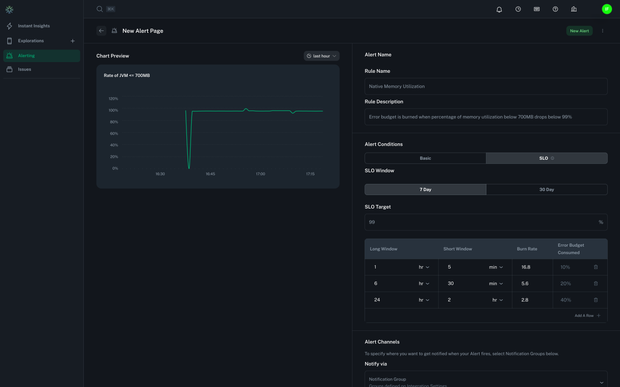Click the short window value 30
Viewport: 620px width, 387px height.
click(x=450, y=283)
